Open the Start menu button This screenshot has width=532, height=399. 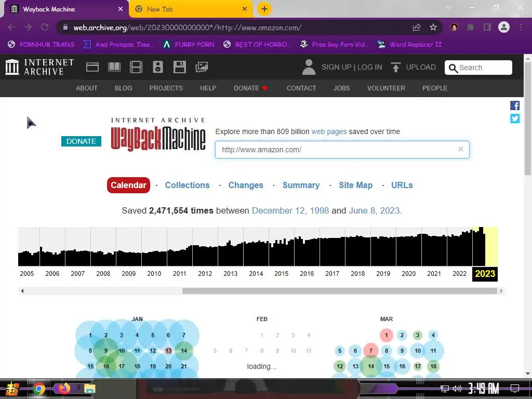point(12,389)
